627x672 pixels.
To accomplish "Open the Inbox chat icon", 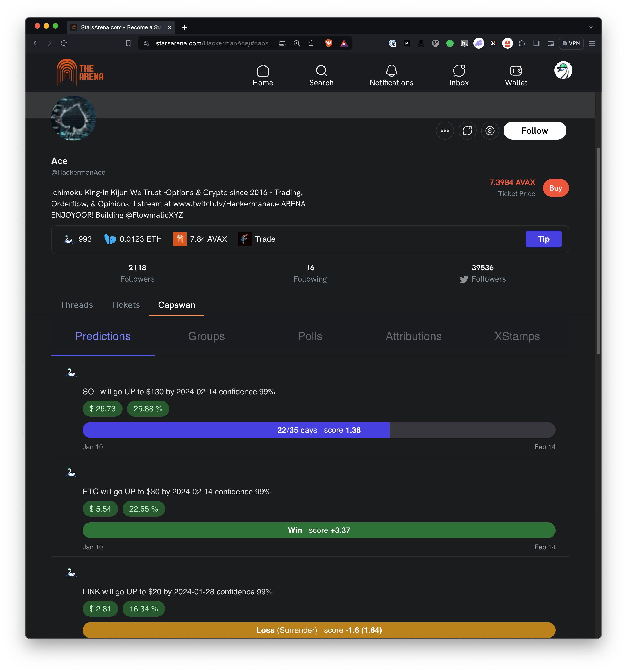I will 459,75.
